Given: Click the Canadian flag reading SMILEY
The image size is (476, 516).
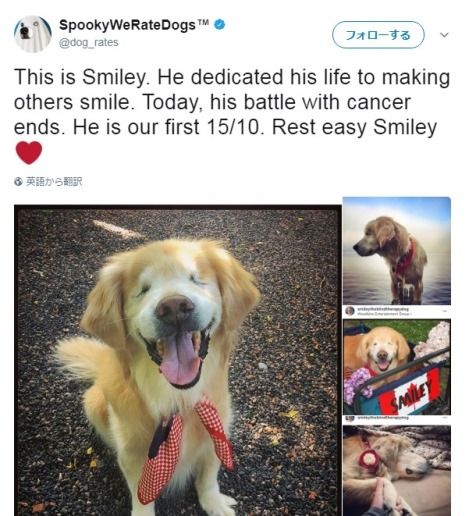Looking at the screenshot, I should [412, 392].
